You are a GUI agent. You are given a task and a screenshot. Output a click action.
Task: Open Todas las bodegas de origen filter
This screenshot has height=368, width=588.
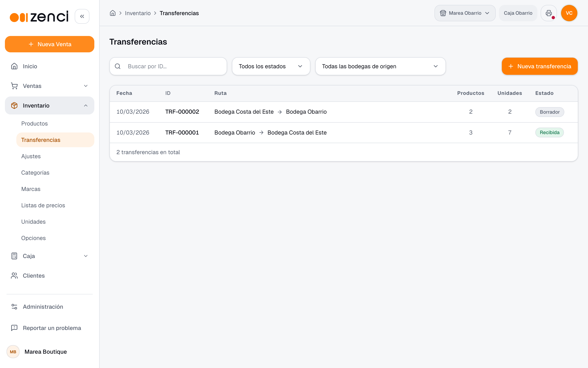click(380, 66)
